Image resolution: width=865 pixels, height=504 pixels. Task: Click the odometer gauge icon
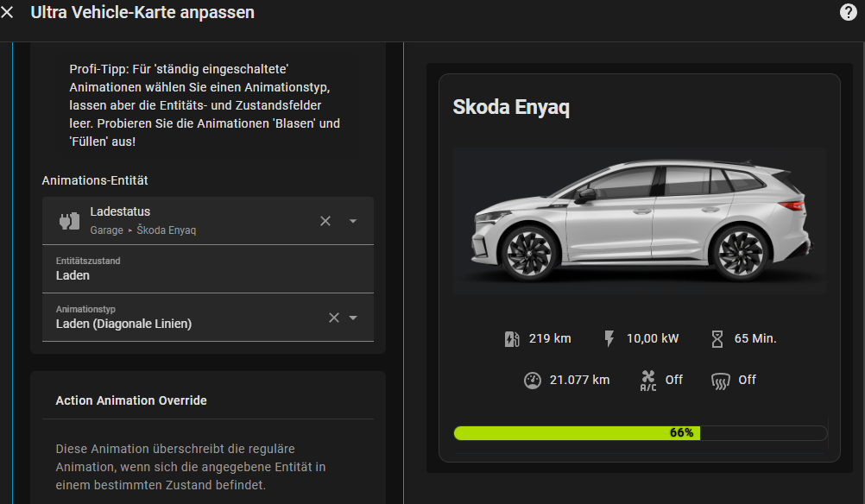[533, 381]
